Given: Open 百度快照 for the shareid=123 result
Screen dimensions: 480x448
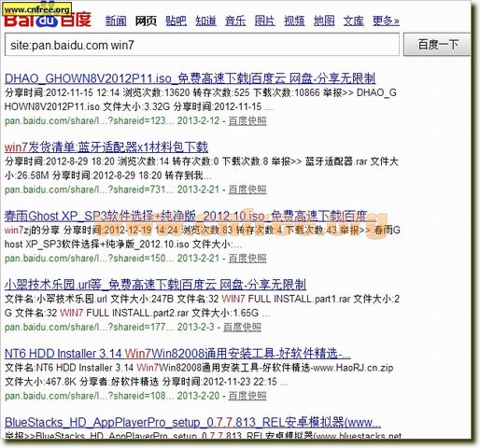Looking at the screenshot, I should point(247,120).
